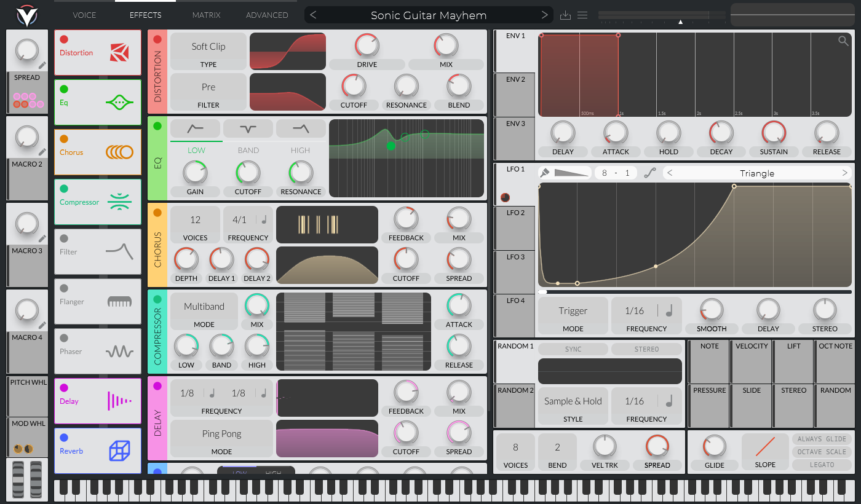
Task: Click the OCTAVE SCALE button
Action: (x=822, y=452)
